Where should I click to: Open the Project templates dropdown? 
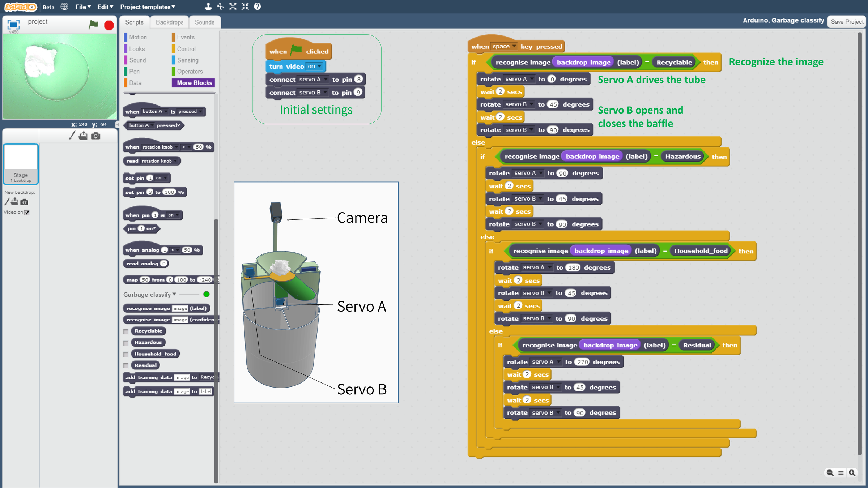(146, 7)
